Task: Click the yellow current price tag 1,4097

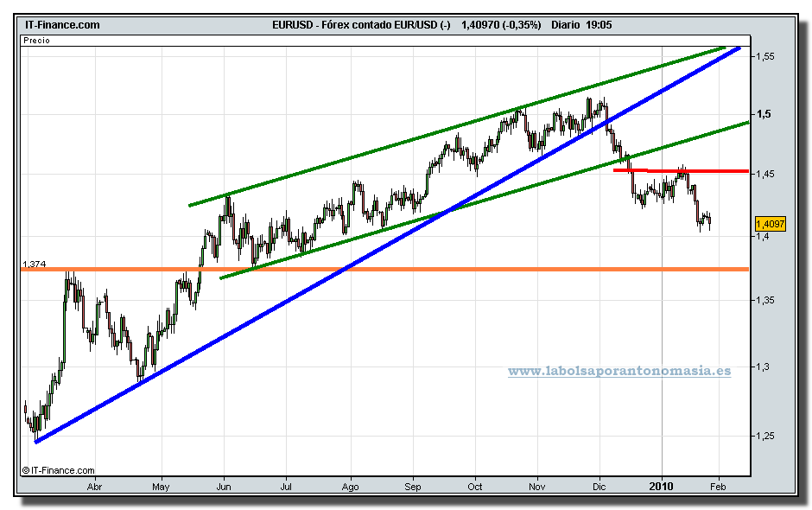Action: [770, 224]
